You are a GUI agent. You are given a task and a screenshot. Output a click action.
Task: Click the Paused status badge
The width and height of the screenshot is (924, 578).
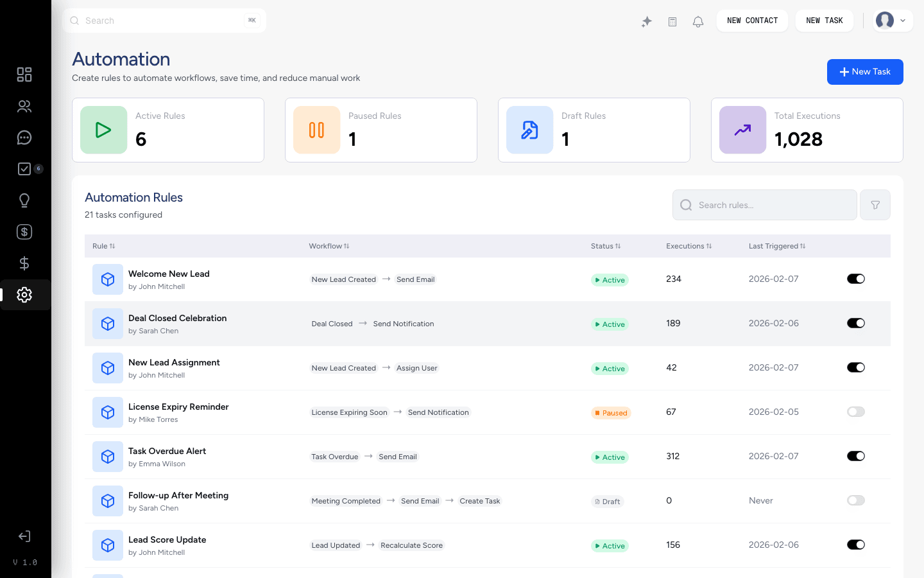coord(611,413)
